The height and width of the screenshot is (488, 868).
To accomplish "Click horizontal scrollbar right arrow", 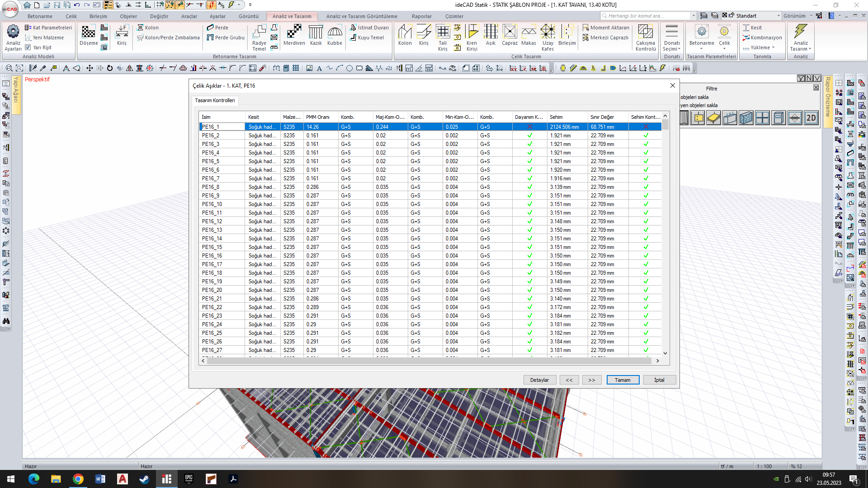I will click(x=657, y=361).
